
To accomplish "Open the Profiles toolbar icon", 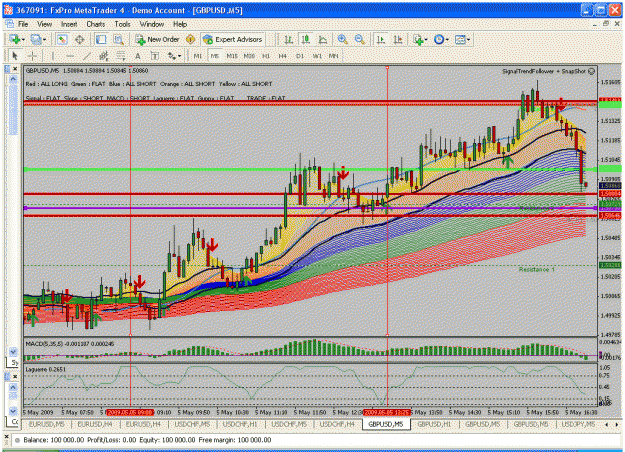I will 36,39.
